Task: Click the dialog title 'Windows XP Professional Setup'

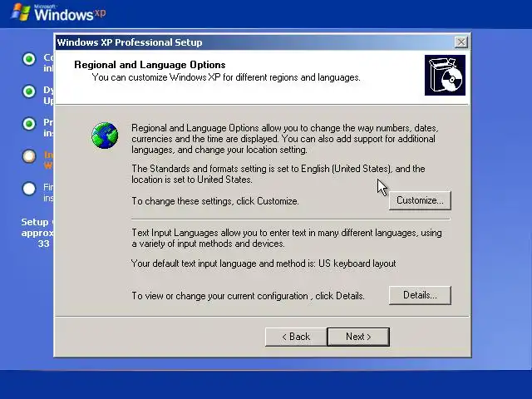Action: [x=130, y=42]
